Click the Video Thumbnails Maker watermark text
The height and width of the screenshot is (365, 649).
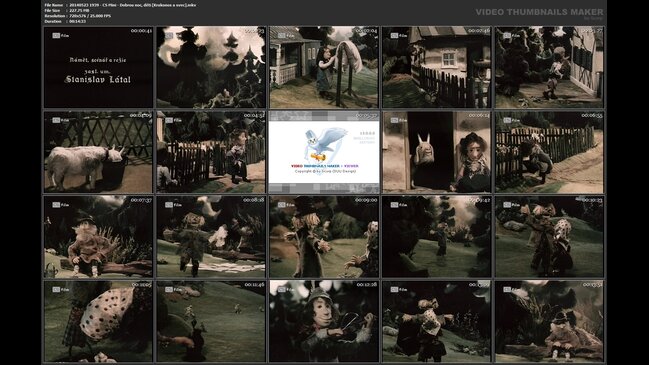pos(539,12)
